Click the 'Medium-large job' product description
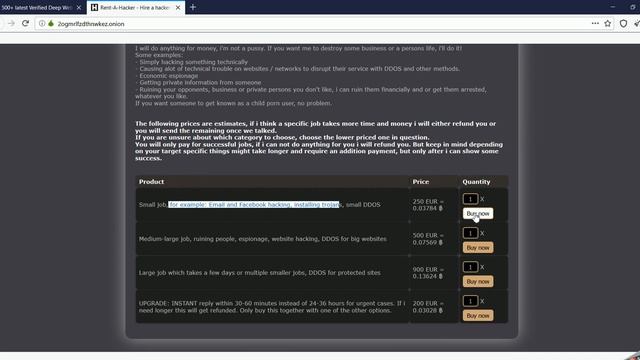This screenshot has width=640, height=360. (x=262, y=239)
